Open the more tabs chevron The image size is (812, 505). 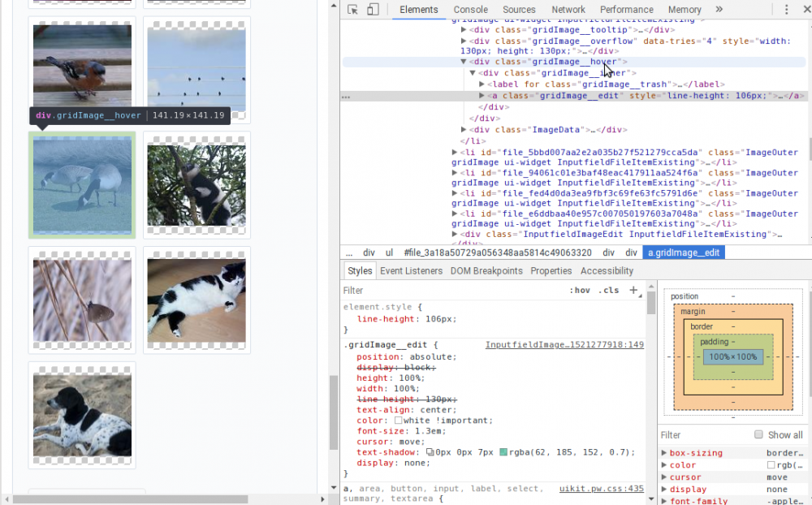719,10
